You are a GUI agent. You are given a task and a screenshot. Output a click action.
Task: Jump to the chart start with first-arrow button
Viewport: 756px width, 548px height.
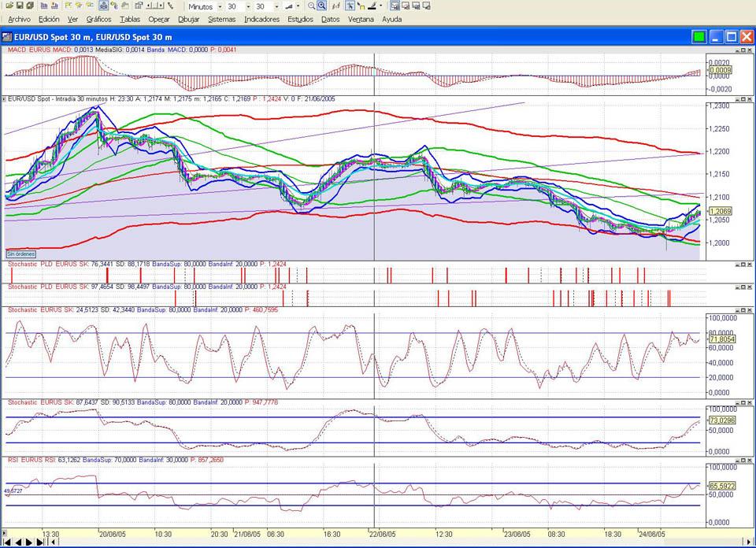[7, 542]
